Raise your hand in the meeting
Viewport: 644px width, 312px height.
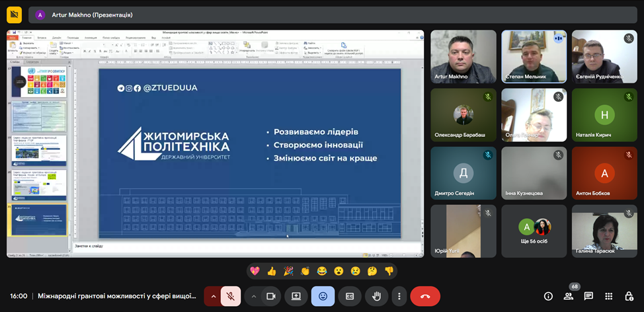376,296
